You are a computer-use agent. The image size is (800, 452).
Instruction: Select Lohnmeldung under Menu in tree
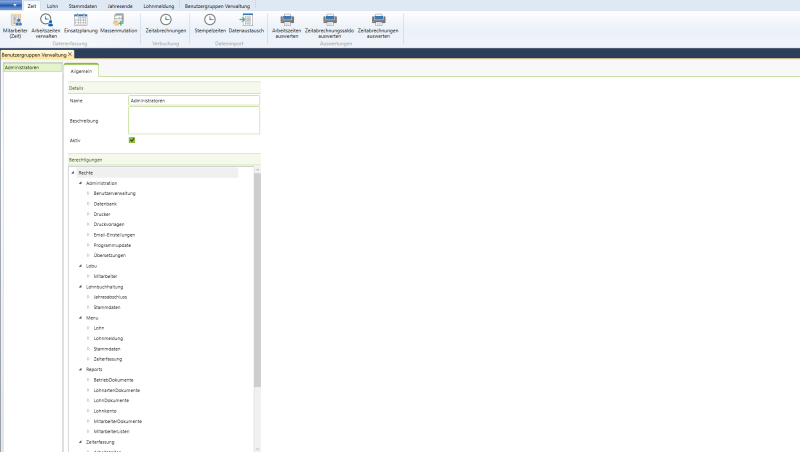coord(108,338)
